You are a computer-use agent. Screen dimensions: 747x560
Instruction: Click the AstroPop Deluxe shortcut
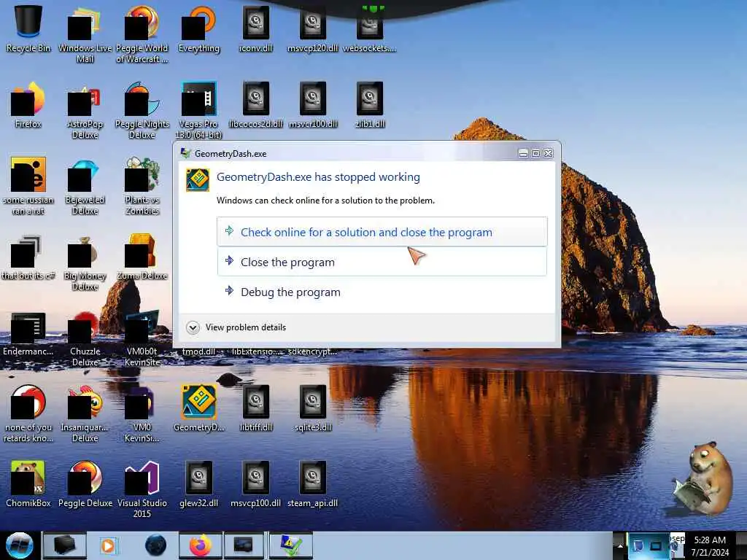pyautogui.click(x=85, y=111)
